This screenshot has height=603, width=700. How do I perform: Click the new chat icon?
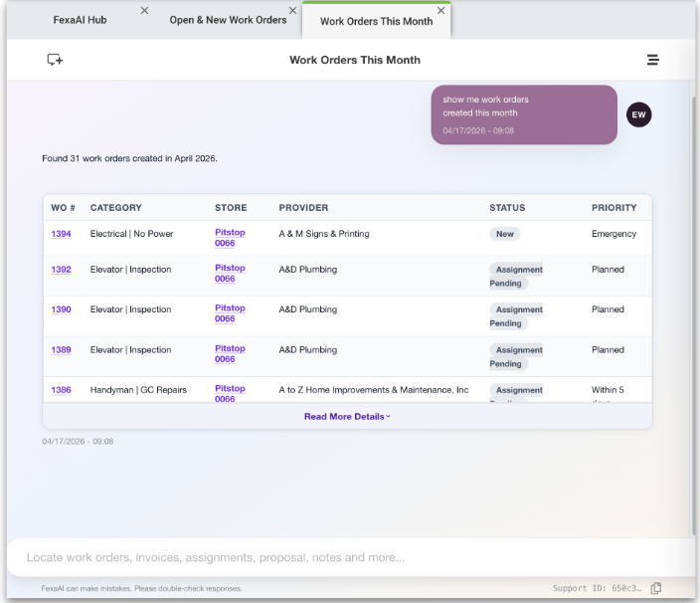click(55, 60)
